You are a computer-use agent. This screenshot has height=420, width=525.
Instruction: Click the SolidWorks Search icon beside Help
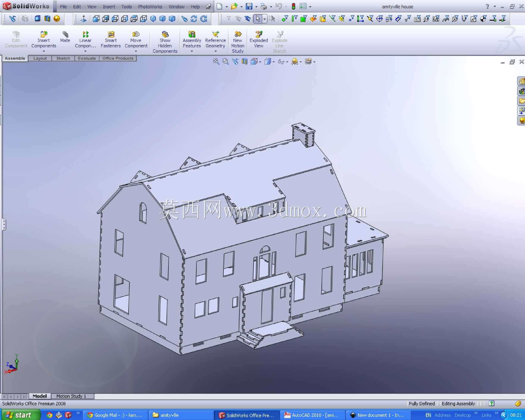(x=209, y=7)
